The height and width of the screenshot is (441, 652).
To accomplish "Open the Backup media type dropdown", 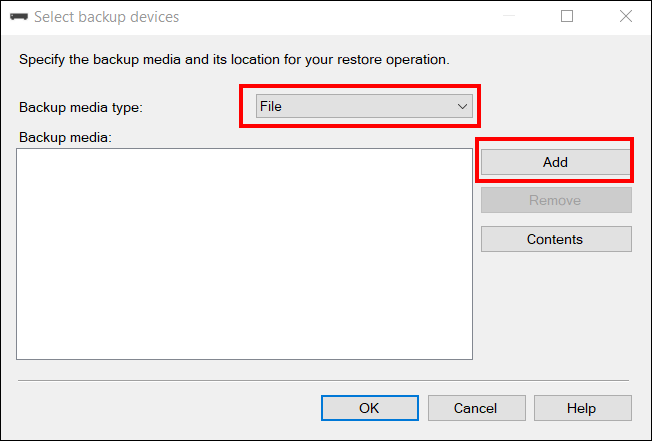I will tap(364, 106).
